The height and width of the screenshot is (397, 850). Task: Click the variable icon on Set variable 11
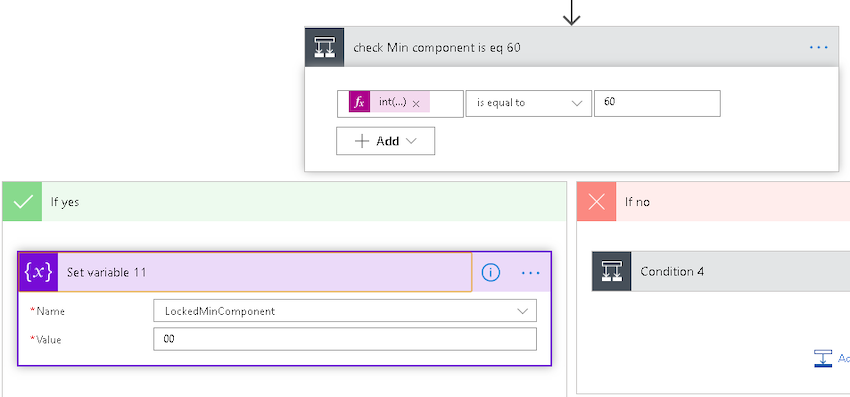[38, 272]
